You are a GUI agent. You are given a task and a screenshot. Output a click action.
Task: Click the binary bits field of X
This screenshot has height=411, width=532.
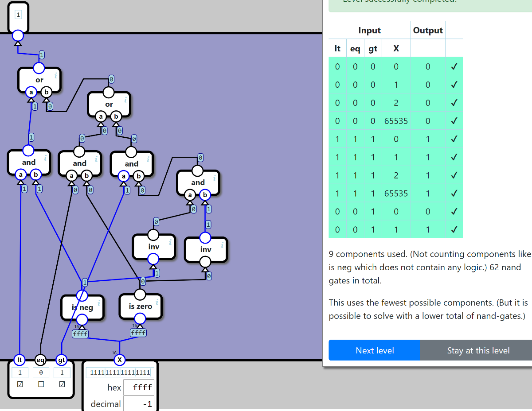[120, 372]
